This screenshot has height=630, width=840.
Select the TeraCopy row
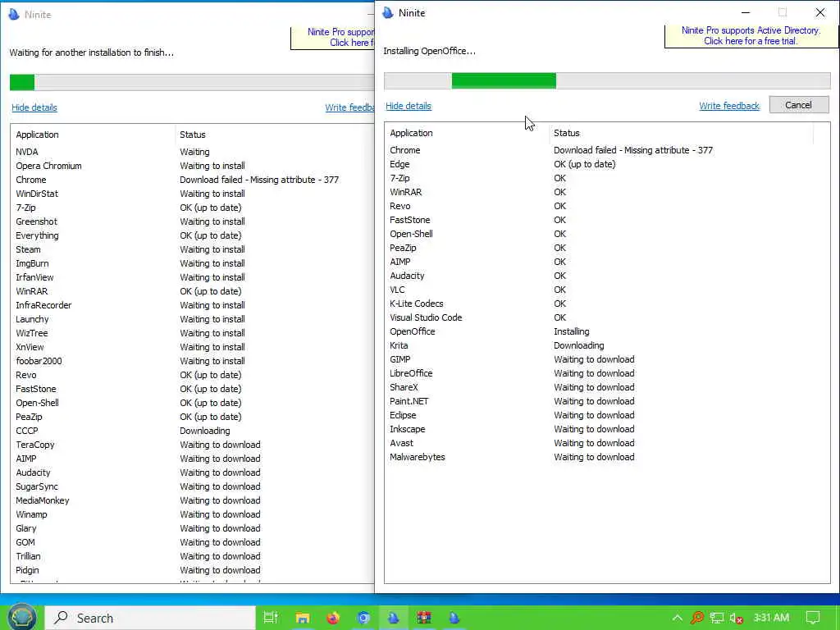(x=193, y=445)
